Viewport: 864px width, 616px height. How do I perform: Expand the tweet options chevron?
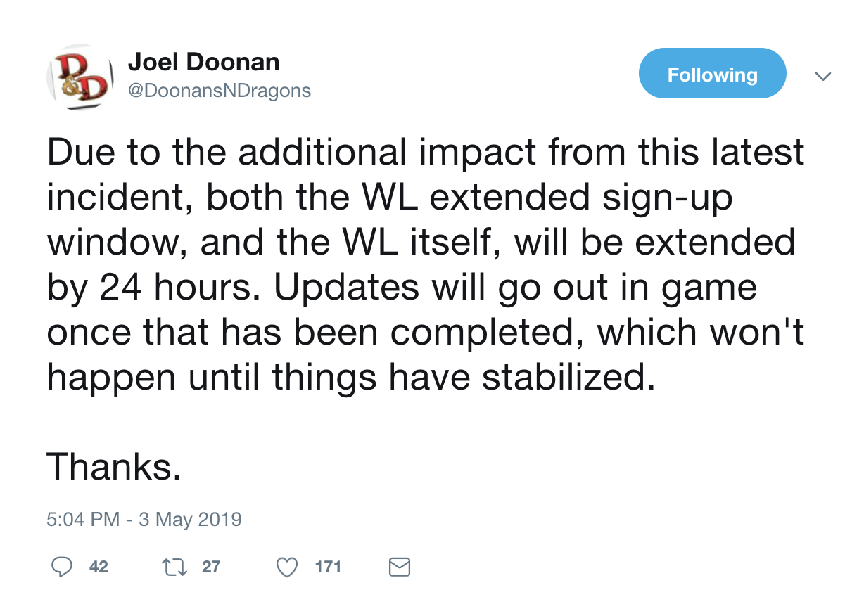tap(823, 75)
